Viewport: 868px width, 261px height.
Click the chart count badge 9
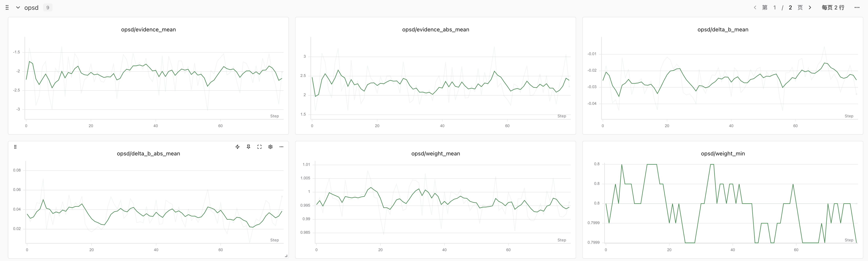(x=48, y=7)
